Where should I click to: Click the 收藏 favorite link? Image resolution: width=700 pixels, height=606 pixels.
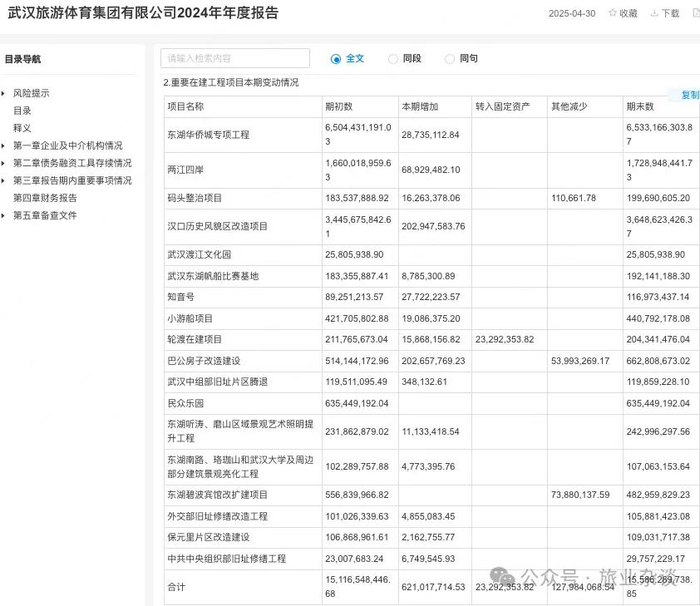[x=629, y=13]
